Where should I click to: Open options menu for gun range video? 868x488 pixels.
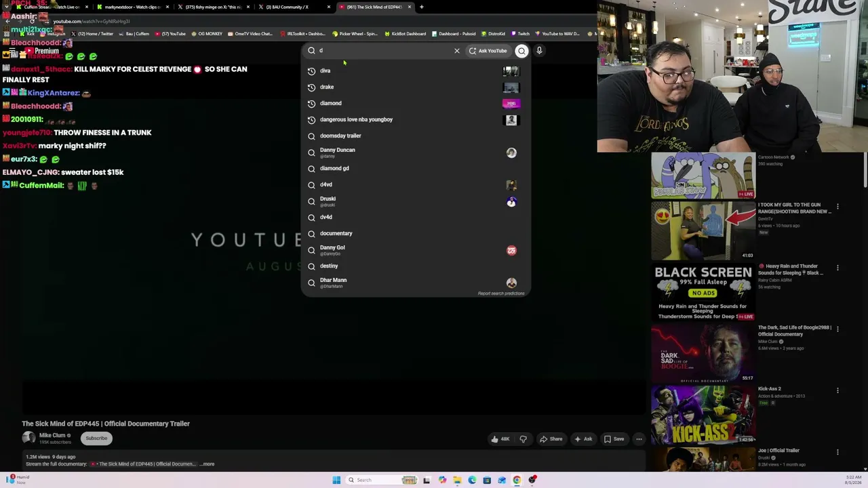click(837, 207)
